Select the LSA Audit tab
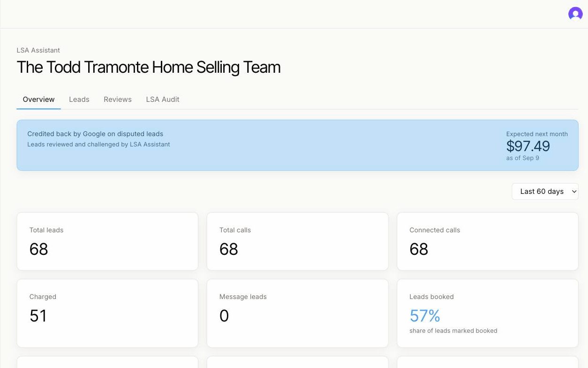This screenshot has width=588, height=368. [163, 100]
